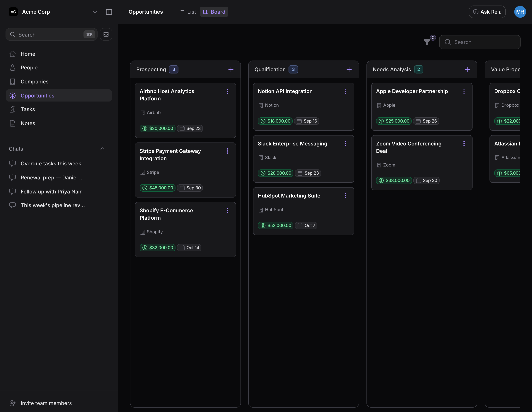The width and height of the screenshot is (532, 412).
Task: Go to Home in sidebar
Action: [59, 54]
